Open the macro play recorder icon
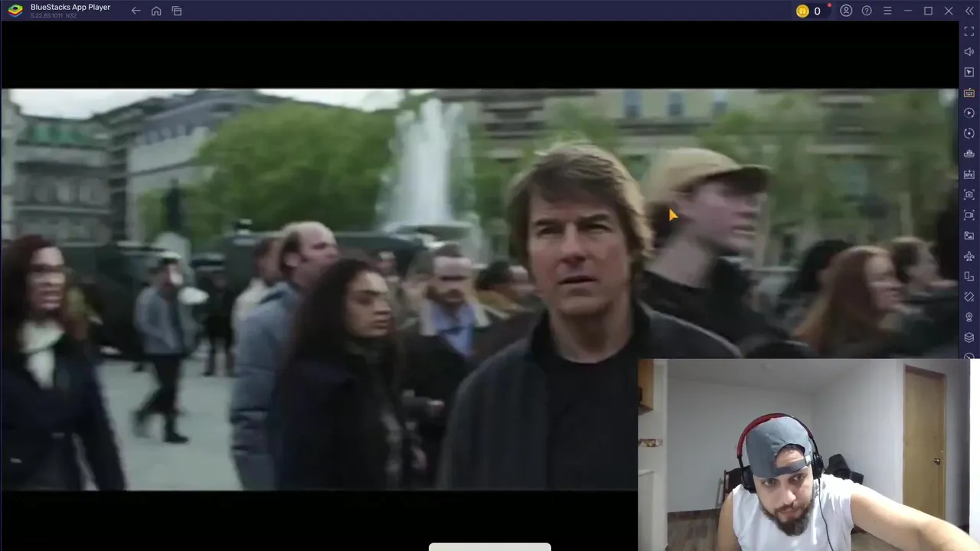 969,113
